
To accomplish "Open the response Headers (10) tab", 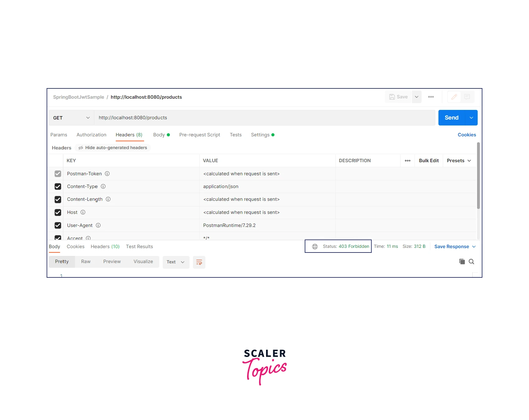I will point(105,247).
